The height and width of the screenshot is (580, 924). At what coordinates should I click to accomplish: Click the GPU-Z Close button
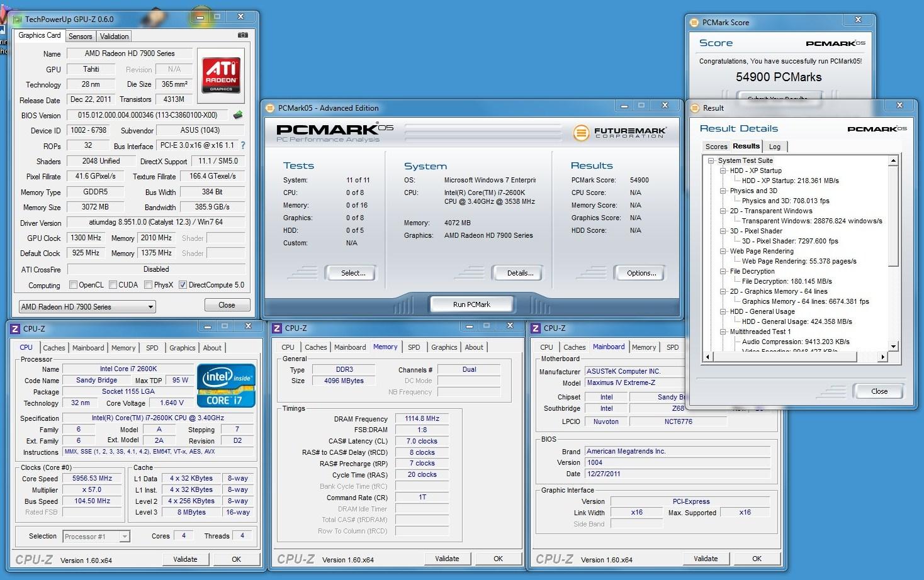(227, 305)
